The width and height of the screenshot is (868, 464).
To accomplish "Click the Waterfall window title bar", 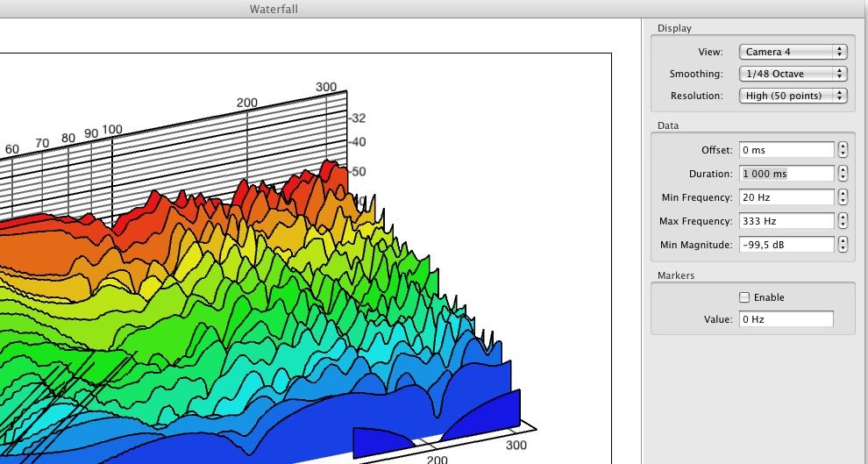I will 433,9.
